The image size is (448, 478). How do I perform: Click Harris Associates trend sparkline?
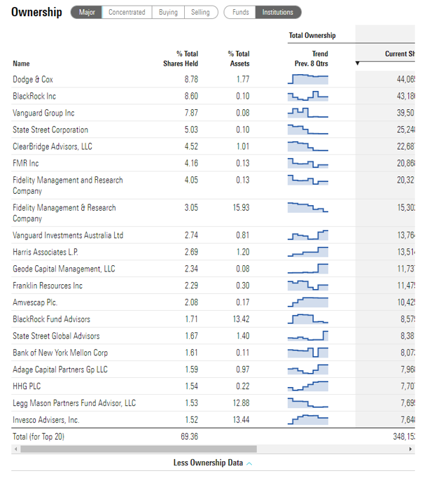(x=308, y=252)
